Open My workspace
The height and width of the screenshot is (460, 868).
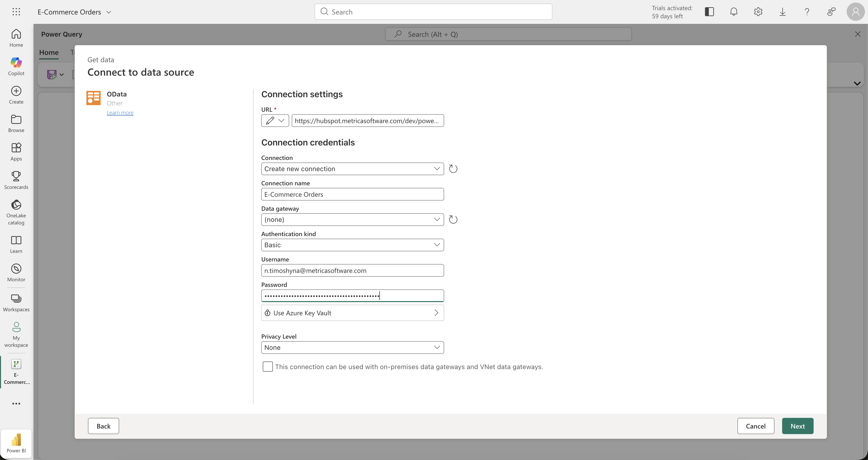point(16,334)
